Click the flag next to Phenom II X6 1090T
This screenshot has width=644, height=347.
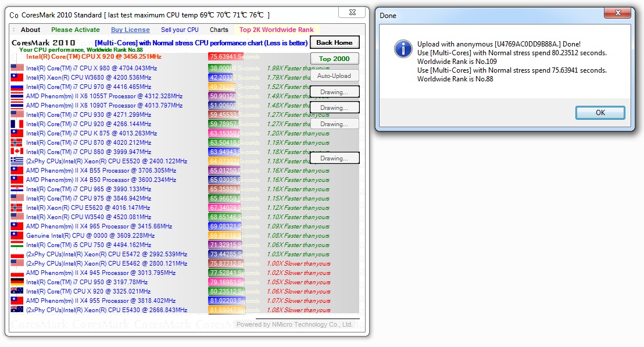click(x=17, y=105)
